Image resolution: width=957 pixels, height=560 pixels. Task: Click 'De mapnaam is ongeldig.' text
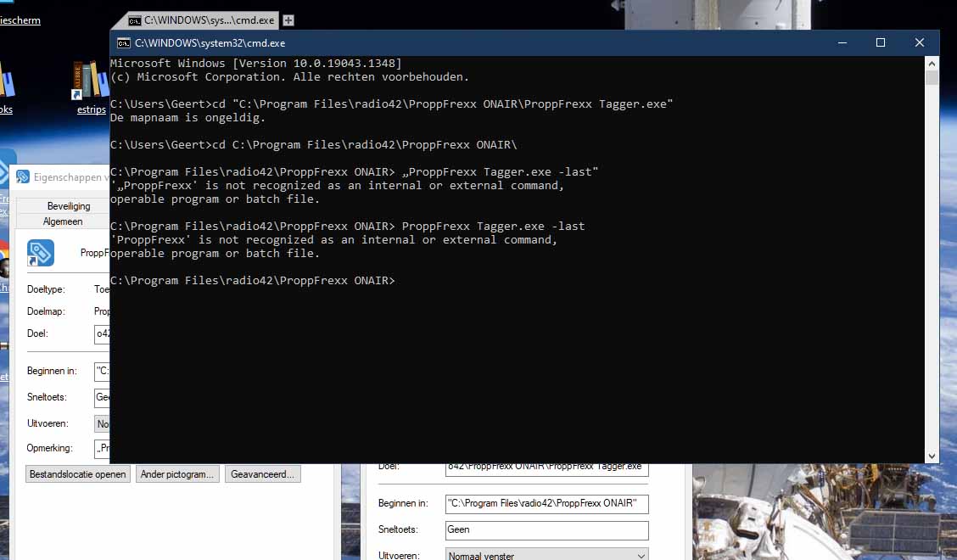pyautogui.click(x=188, y=118)
